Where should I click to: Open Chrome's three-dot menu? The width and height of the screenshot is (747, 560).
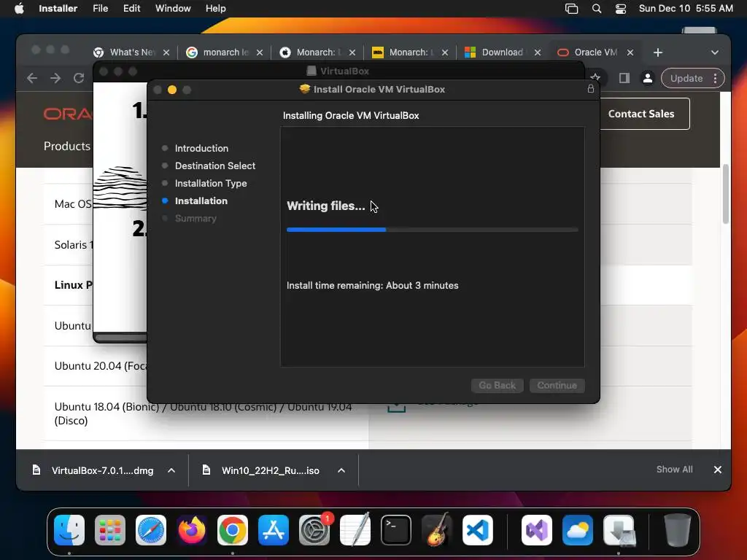tap(715, 78)
